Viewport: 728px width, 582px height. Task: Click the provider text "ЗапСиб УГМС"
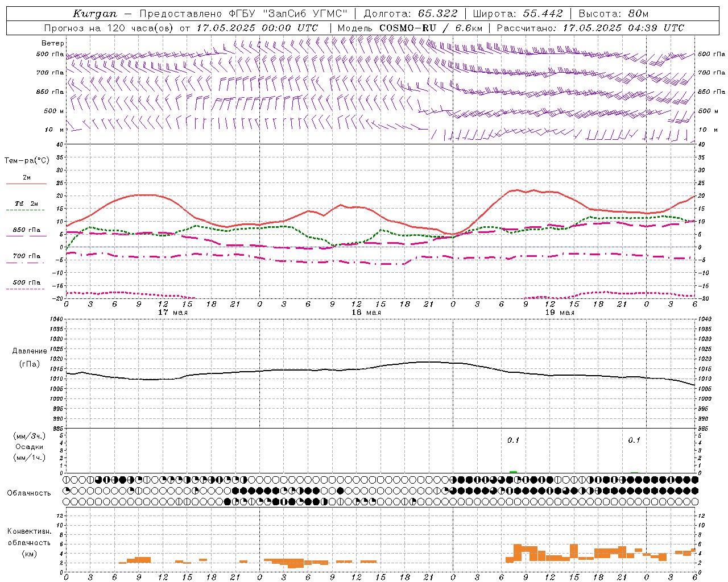[305, 14]
